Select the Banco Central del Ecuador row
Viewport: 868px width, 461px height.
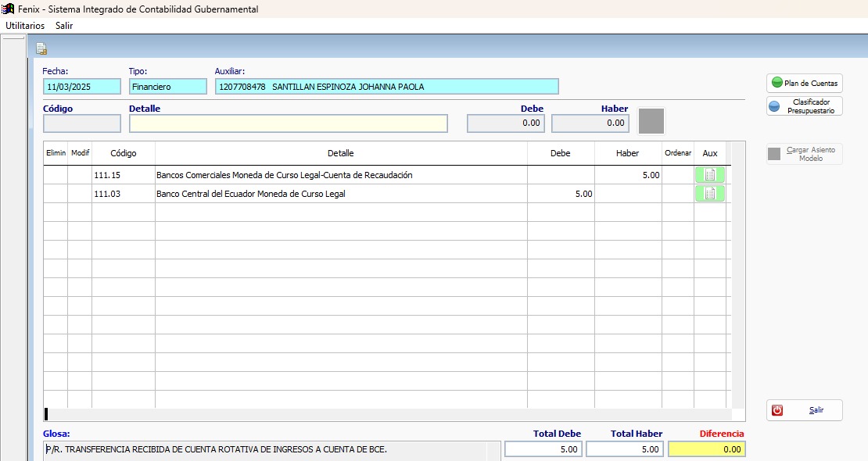coord(340,194)
